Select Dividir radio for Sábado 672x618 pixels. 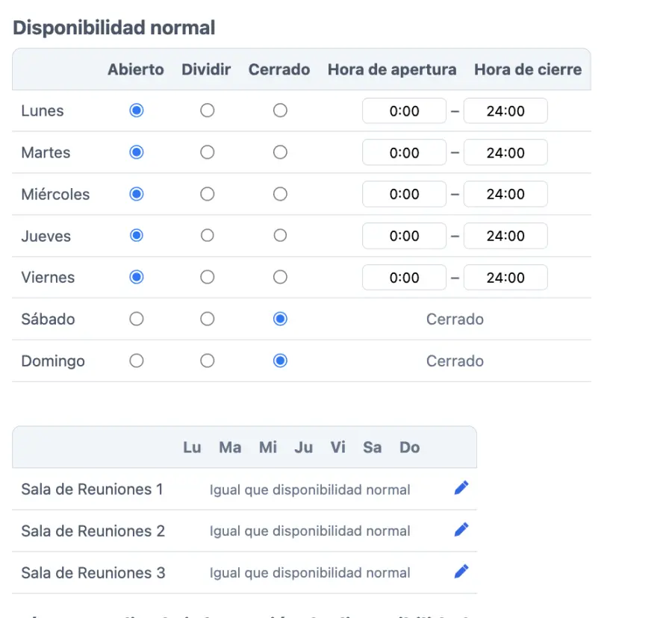pyautogui.click(x=208, y=319)
